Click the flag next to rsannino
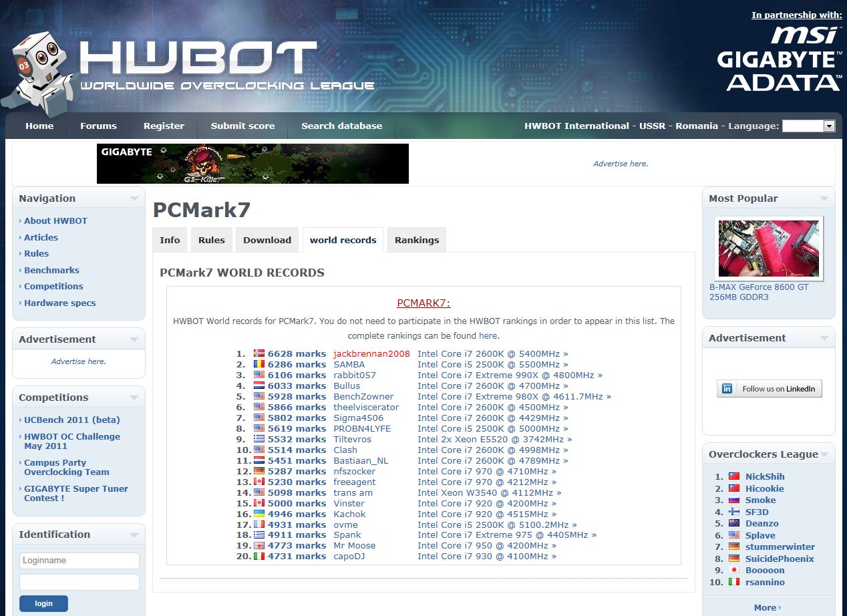847x616 pixels. [x=734, y=583]
